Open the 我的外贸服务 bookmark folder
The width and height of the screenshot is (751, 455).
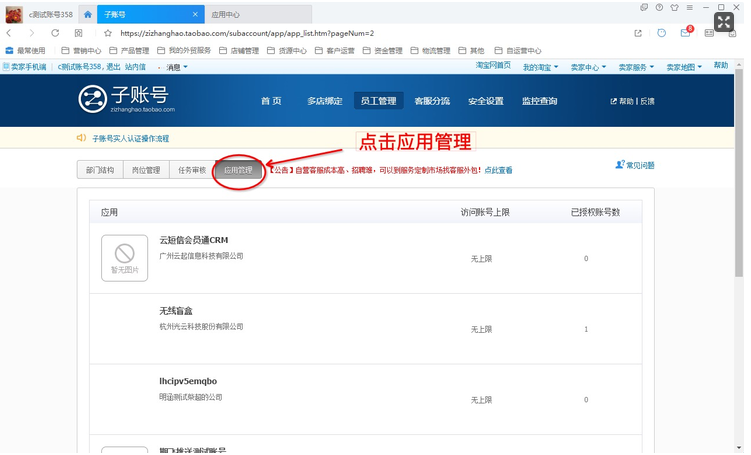(184, 50)
